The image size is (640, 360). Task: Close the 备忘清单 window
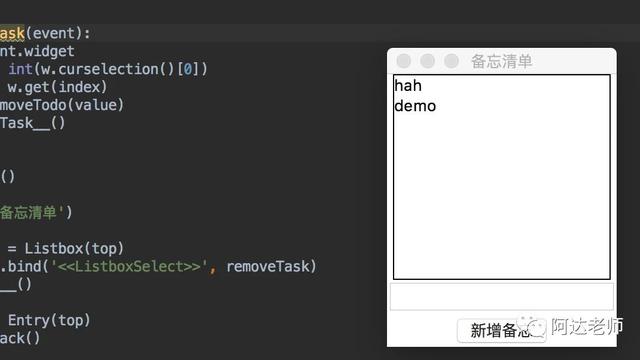tap(404, 61)
